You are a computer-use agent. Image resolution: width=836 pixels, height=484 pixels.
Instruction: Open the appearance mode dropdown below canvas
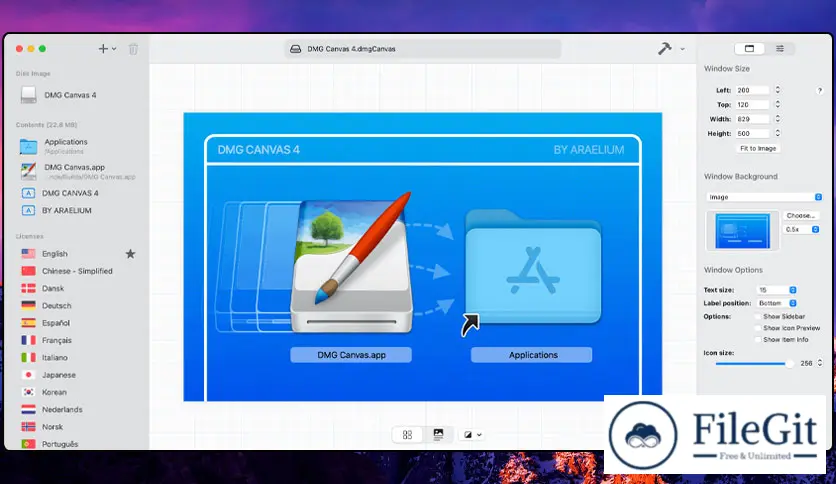472,435
